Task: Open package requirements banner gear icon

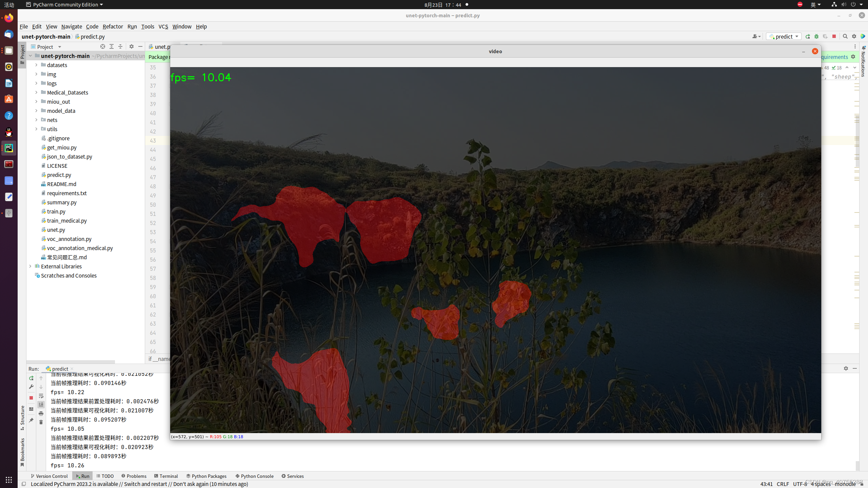Action: [853, 57]
